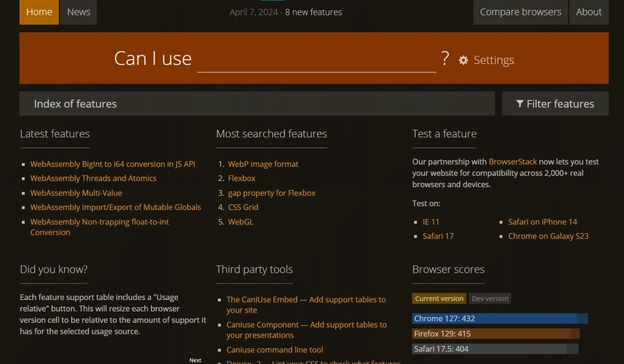Open gap property for Flexbox link
The image size is (624, 364).
(x=271, y=193)
